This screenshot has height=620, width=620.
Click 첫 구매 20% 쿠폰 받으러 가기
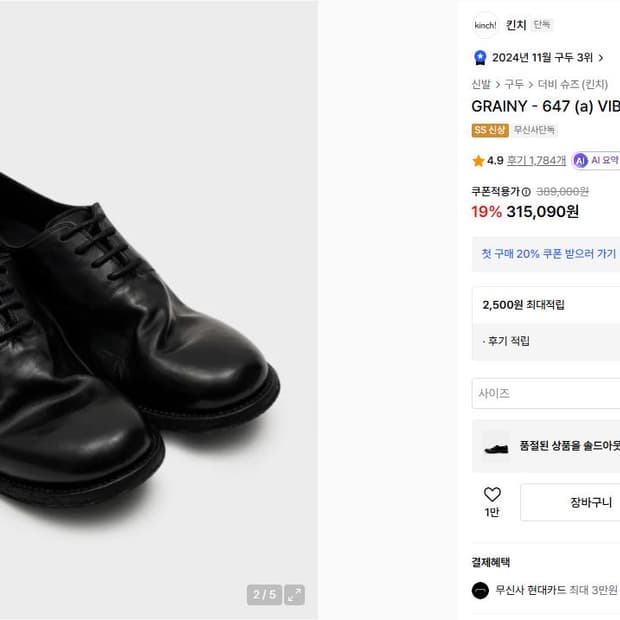[548, 254]
